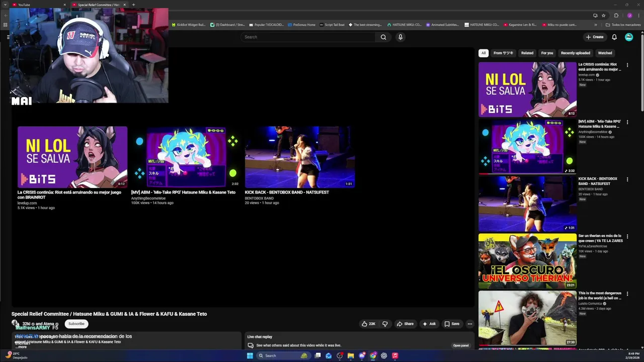Viewport: 644px width, 362px height.
Task: Like the video with 23K likes
Action: point(368,324)
